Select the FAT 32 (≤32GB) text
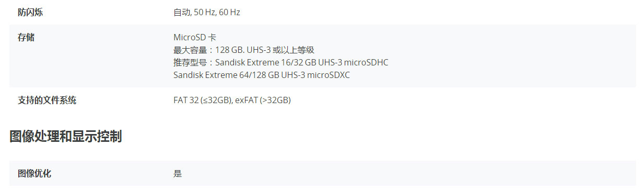 point(202,100)
